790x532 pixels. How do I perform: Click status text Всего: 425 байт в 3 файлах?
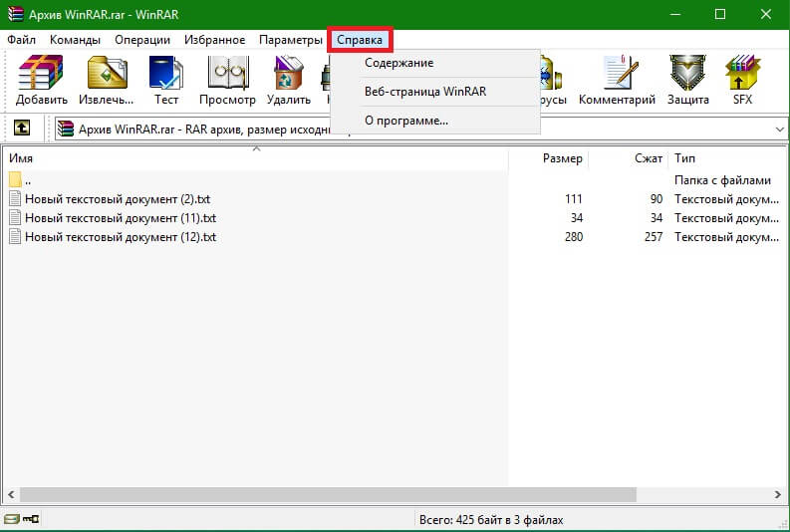[491, 520]
